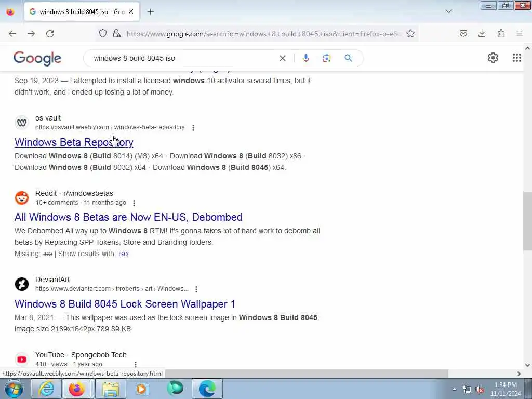Viewport: 532px width, 399px height.
Task: Click the horizontal scrollbar right arrow
Action: pyautogui.click(x=519, y=374)
